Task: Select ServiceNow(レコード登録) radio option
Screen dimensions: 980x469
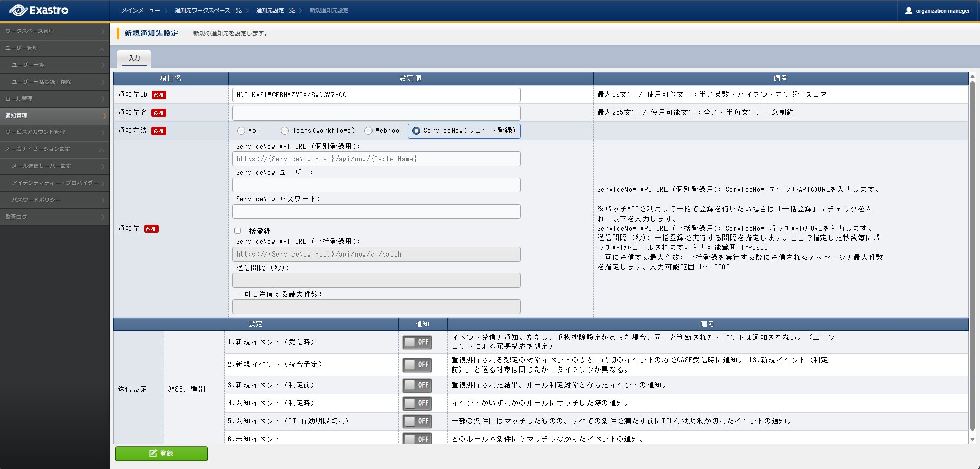Action: pyautogui.click(x=416, y=131)
